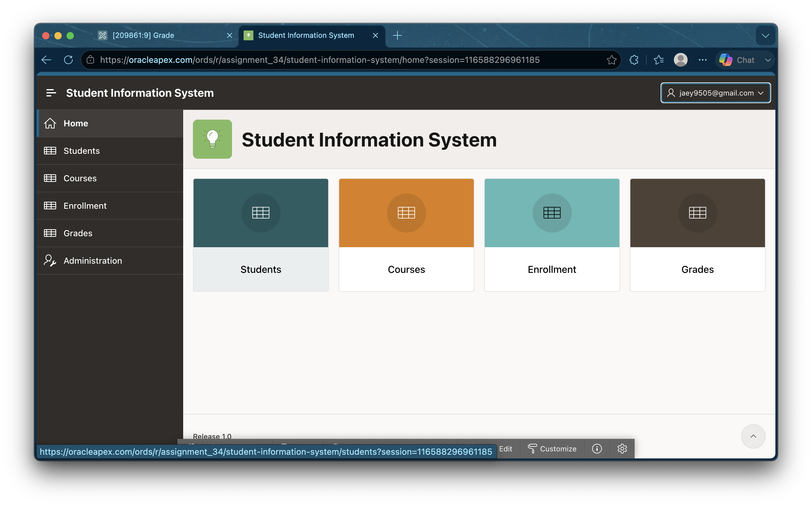Open Students in the sidebar navigation
The width and height of the screenshot is (812, 506).
110,150
